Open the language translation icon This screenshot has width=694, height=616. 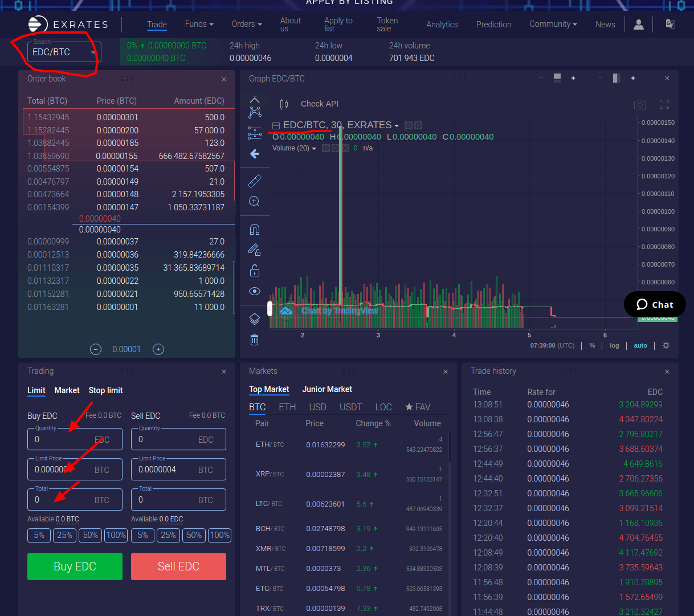671,24
